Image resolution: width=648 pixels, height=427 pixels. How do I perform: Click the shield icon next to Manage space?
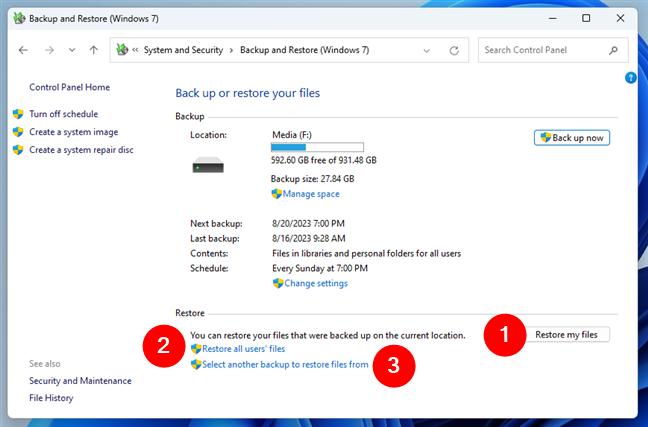coord(276,194)
